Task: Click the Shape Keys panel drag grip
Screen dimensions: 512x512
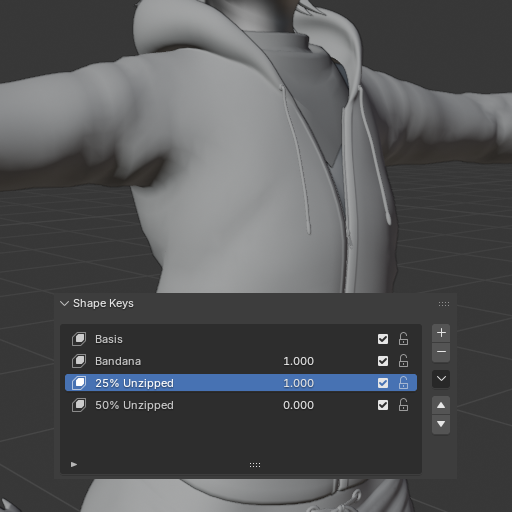Action: [x=444, y=304]
